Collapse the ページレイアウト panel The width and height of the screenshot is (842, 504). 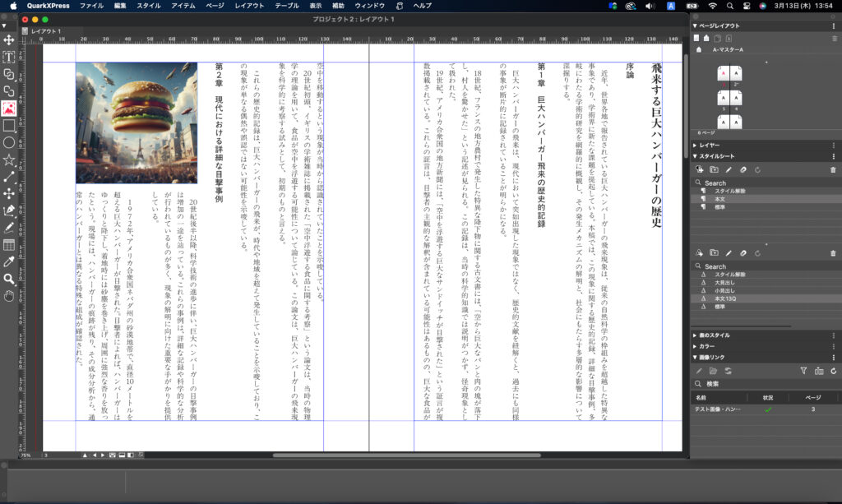point(695,25)
